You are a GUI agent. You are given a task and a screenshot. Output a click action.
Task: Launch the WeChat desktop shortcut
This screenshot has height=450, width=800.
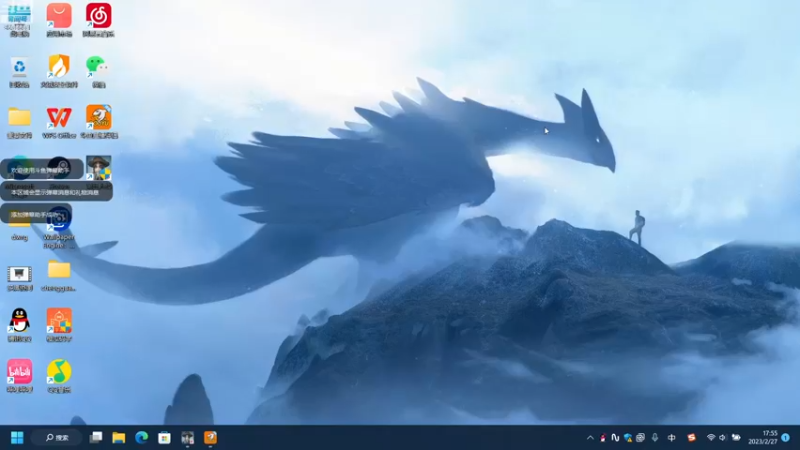coord(97,66)
